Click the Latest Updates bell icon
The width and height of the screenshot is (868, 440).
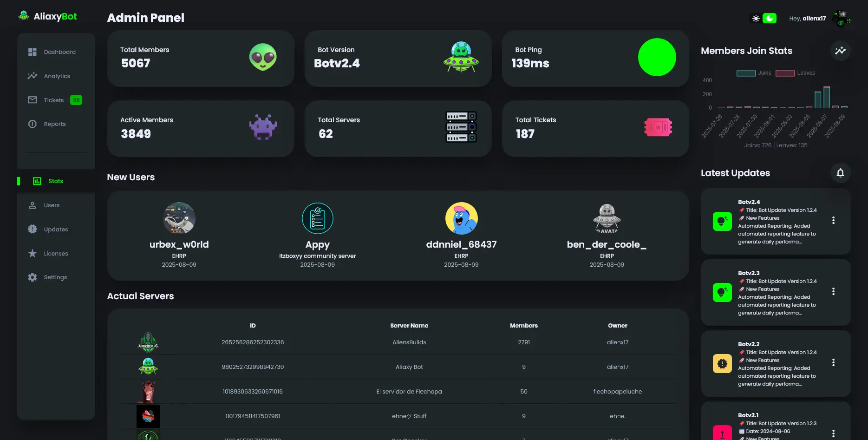click(840, 173)
